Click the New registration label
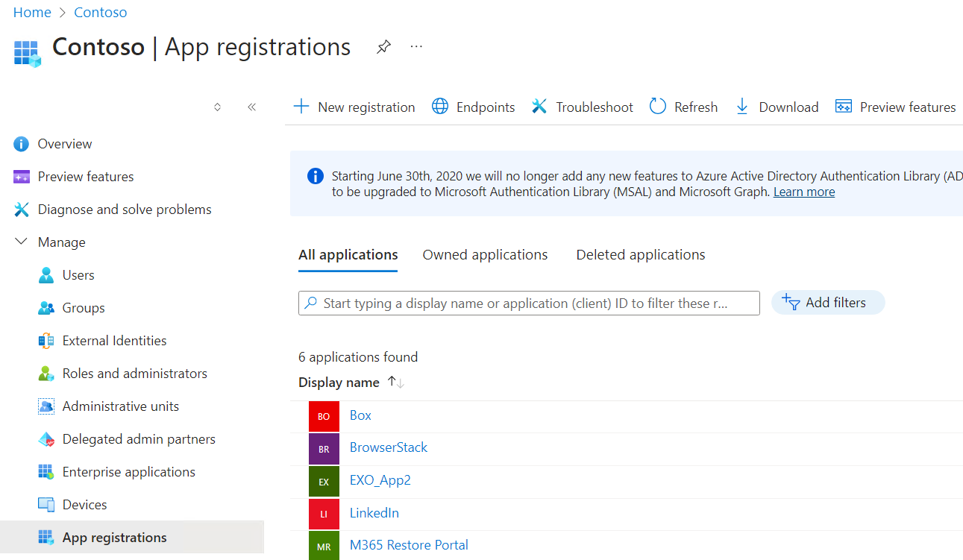The height and width of the screenshot is (560, 963). (x=366, y=107)
